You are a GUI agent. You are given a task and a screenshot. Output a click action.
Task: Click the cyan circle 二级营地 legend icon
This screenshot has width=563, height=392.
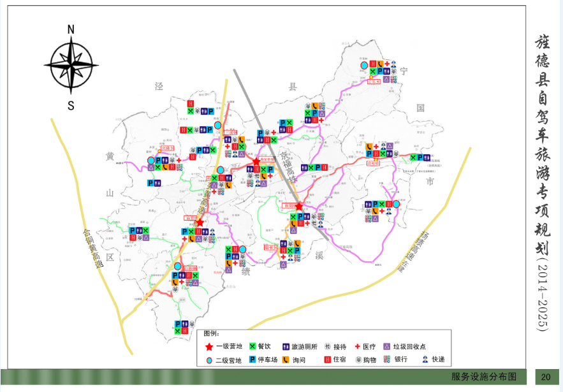[209, 360]
